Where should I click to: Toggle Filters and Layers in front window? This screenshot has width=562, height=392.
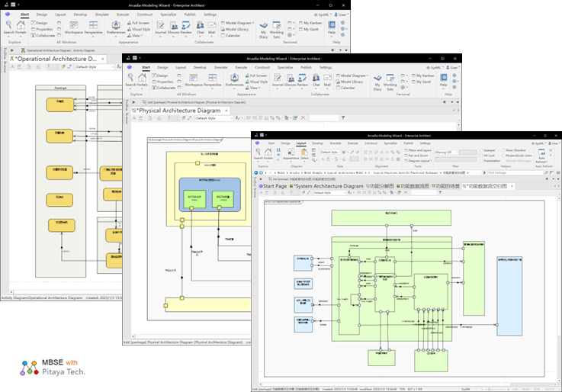[x=418, y=150]
